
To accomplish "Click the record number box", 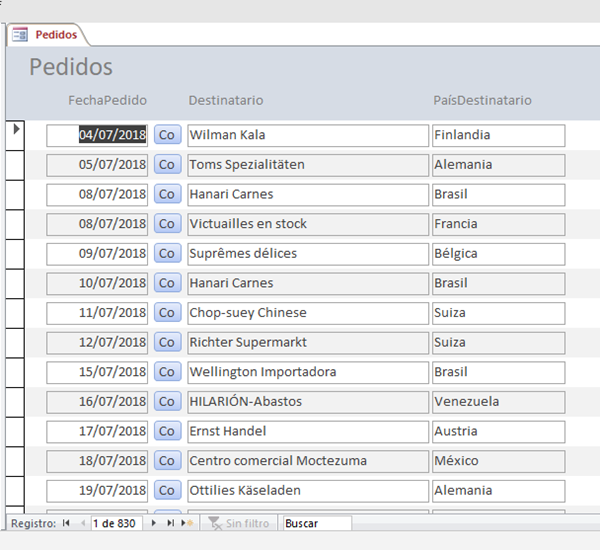I will point(115,523).
